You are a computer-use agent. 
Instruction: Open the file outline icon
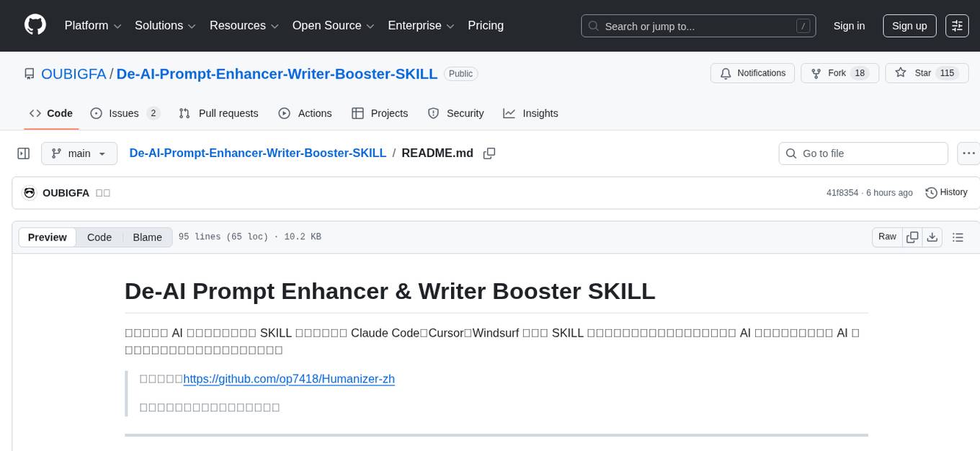pyautogui.click(x=958, y=236)
